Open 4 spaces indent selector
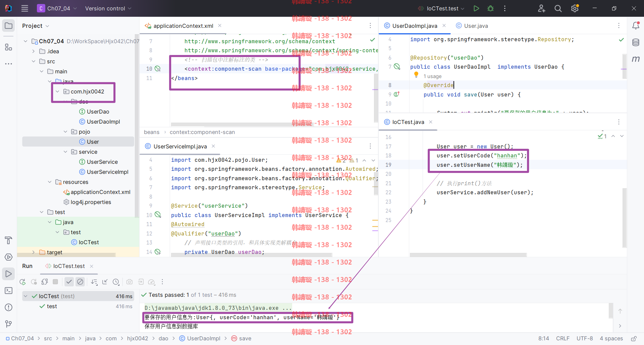 [611, 338]
